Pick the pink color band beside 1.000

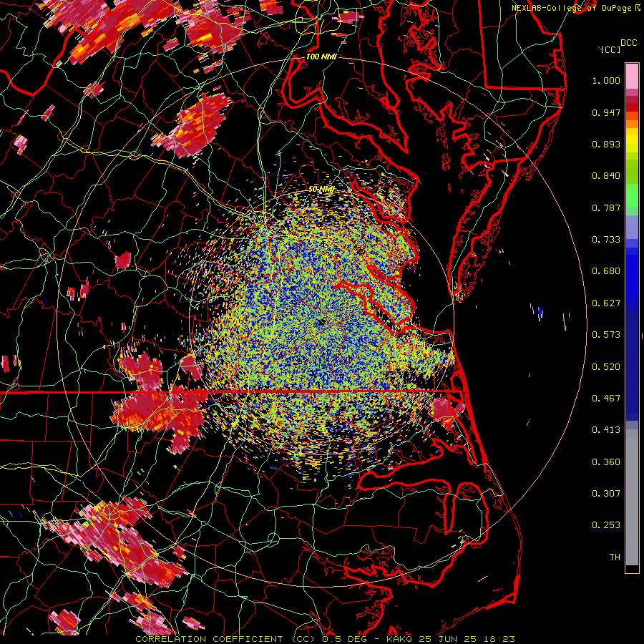pos(632,77)
